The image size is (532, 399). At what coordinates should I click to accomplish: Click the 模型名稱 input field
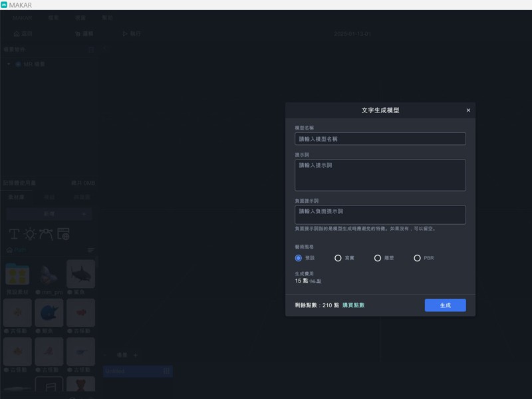[x=380, y=139]
